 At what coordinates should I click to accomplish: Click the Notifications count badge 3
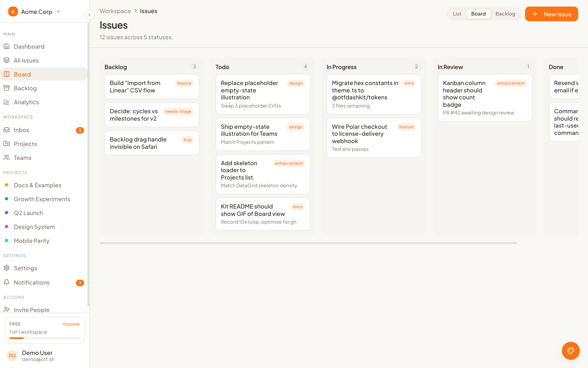point(80,283)
